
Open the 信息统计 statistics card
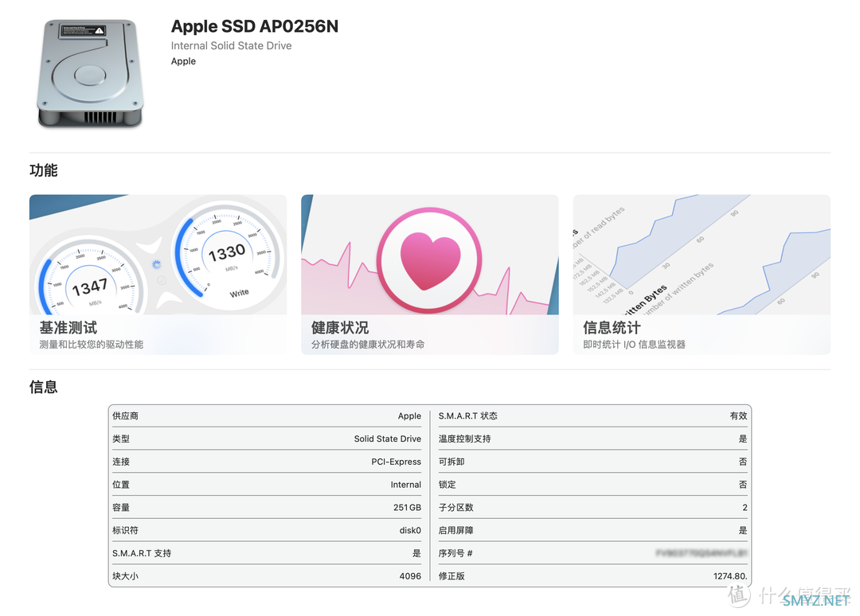coord(702,274)
